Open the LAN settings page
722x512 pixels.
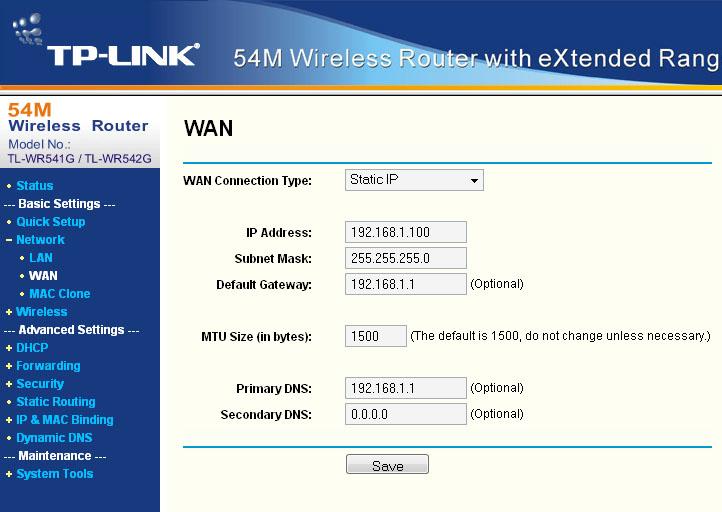41,257
